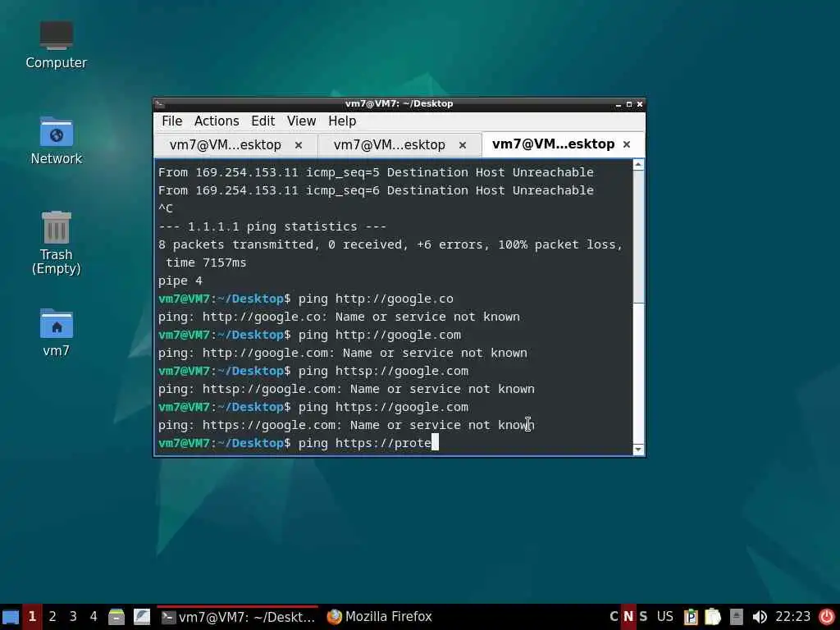Open the Network folder desktop icon
Screen dimensions: 840x630
pos(57,141)
